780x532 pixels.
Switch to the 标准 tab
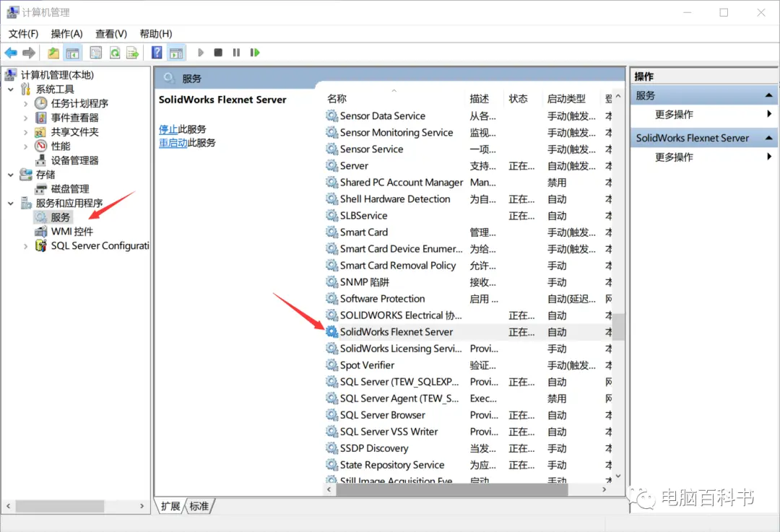(199, 506)
